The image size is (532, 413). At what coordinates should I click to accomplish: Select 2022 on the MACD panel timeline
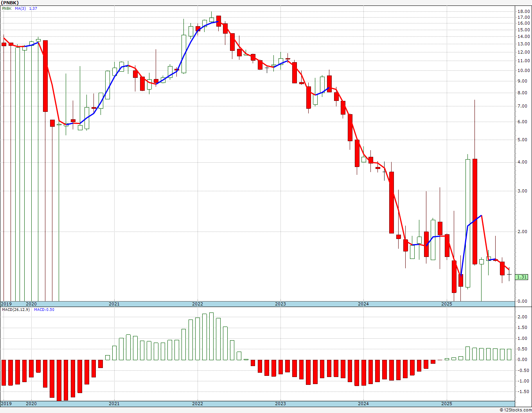tap(198, 404)
